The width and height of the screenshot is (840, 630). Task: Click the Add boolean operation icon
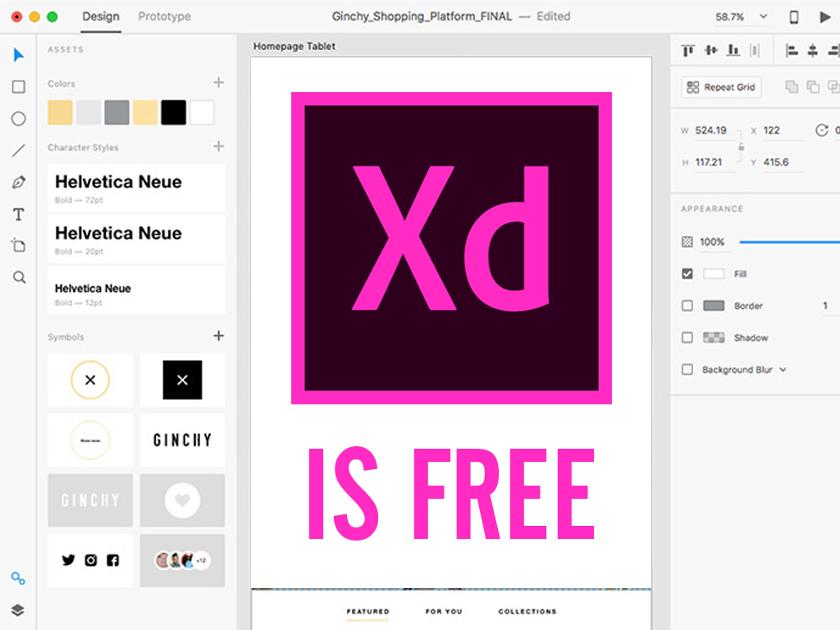click(x=792, y=87)
